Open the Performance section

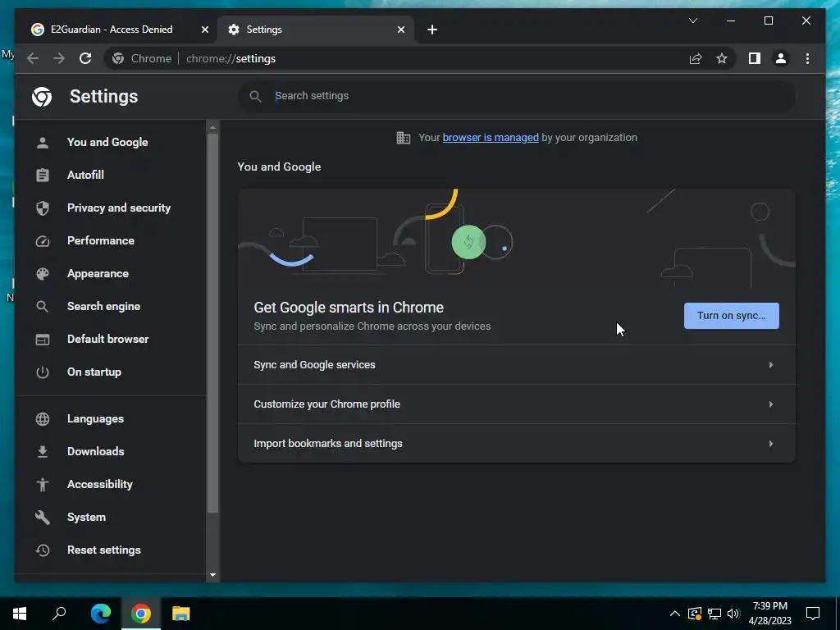tap(101, 241)
